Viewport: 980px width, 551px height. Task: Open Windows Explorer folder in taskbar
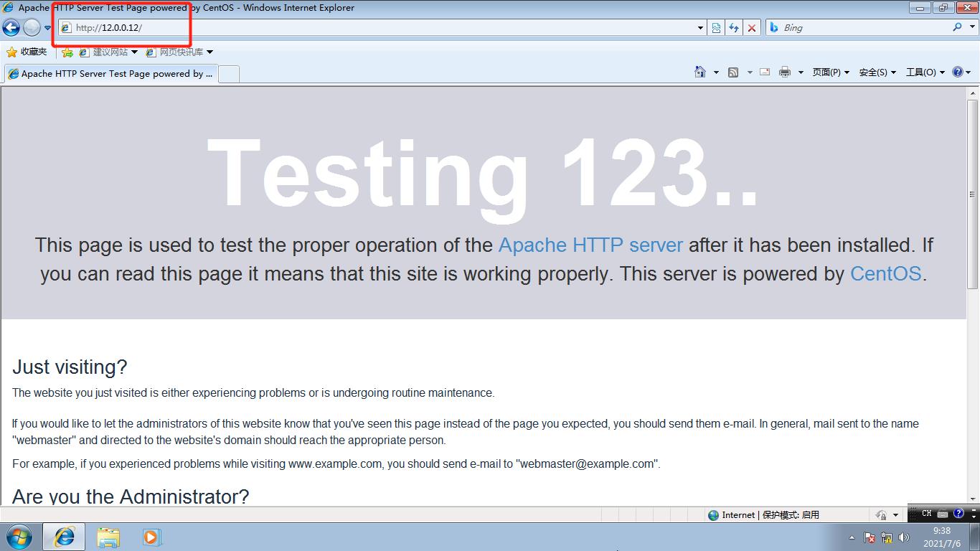108,537
